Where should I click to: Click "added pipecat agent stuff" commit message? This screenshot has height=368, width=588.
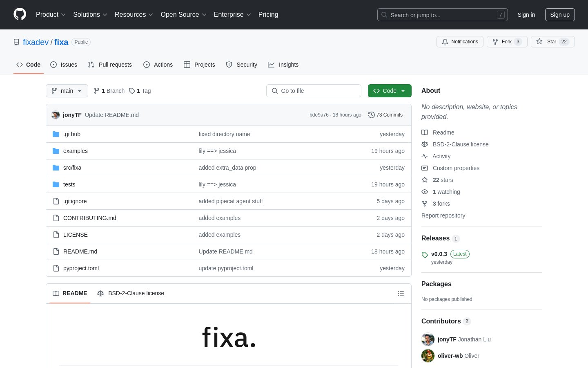click(x=231, y=201)
